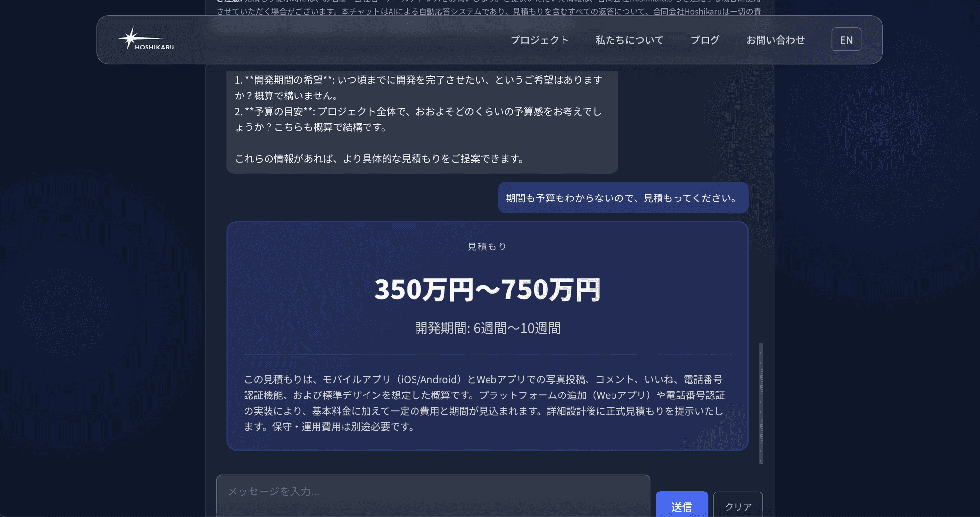This screenshot has height=517, width=980.
Task: Click the estimate description paragraph starting この見積もりは
Action: (x=485, y=403)
